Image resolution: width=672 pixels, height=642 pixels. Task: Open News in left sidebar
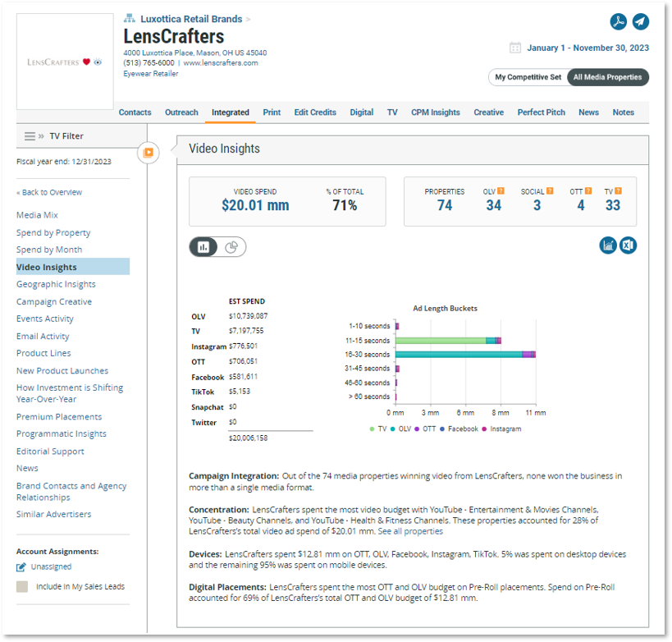[x=27, y=468]
